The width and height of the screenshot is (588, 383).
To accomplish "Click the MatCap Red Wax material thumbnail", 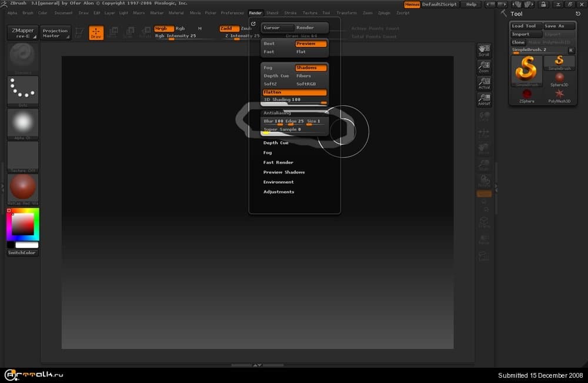I will (x=23, y=187).
